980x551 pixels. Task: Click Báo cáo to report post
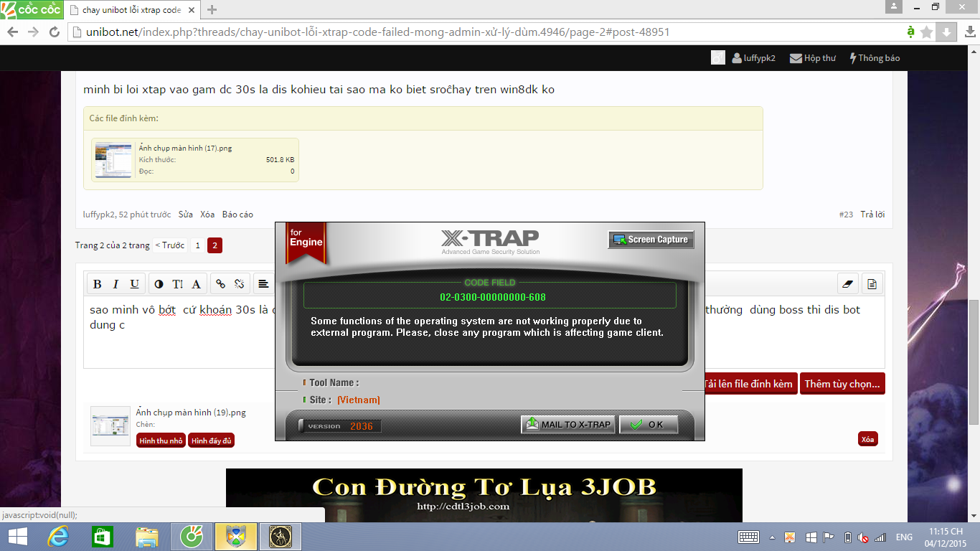point(237,215)
